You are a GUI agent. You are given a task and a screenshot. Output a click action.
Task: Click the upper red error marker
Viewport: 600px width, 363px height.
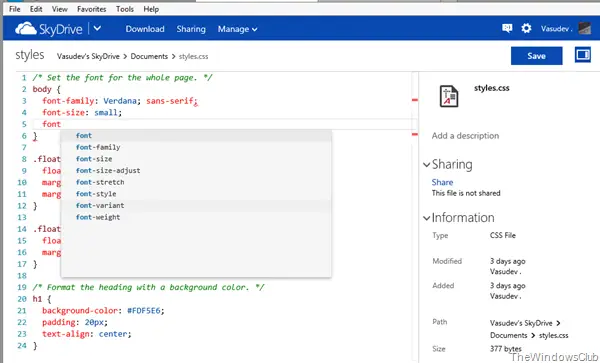coord(415,100)
